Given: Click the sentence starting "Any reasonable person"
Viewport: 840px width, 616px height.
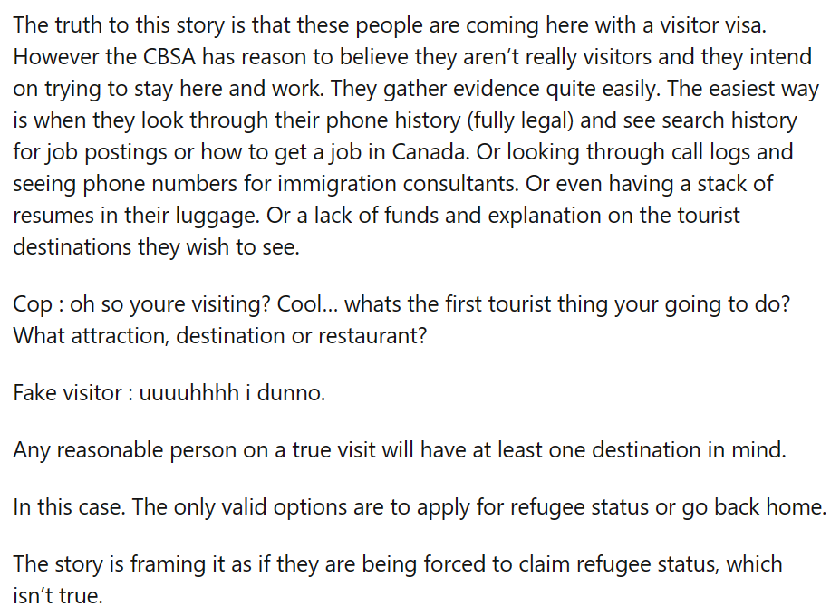Looking at the screenshot, I should pyautogui.click(x=400, y=450).
